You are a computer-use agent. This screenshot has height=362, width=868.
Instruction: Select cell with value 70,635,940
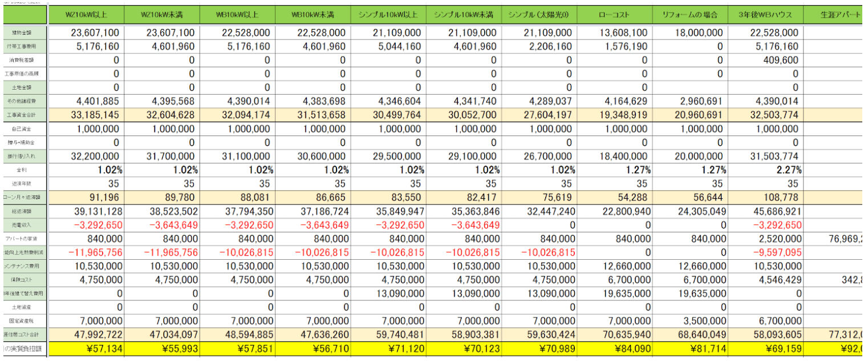tap(614, 334)
